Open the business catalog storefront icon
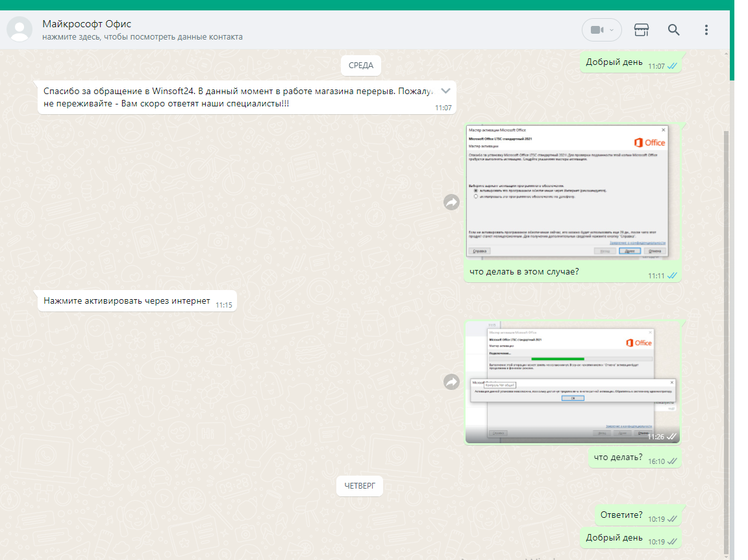748x560 pixels. [641, 30]
